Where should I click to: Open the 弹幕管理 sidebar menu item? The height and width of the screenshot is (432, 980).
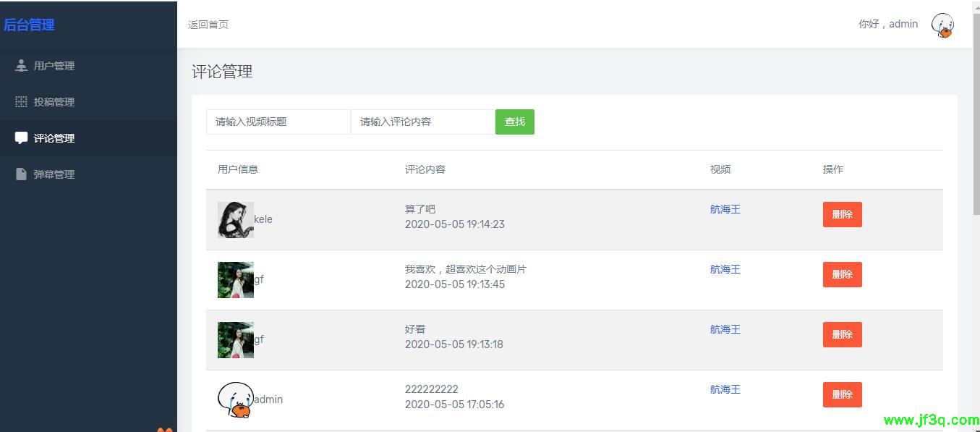[x=54, y=174]
